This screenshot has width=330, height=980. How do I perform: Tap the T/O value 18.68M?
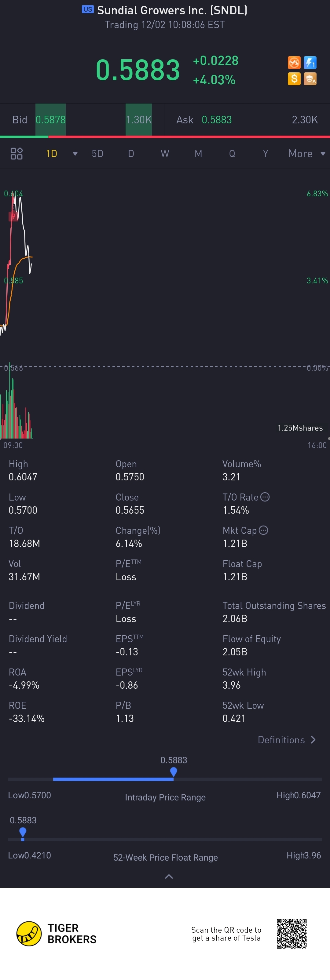pyautogui.click(x=24, y=543)
